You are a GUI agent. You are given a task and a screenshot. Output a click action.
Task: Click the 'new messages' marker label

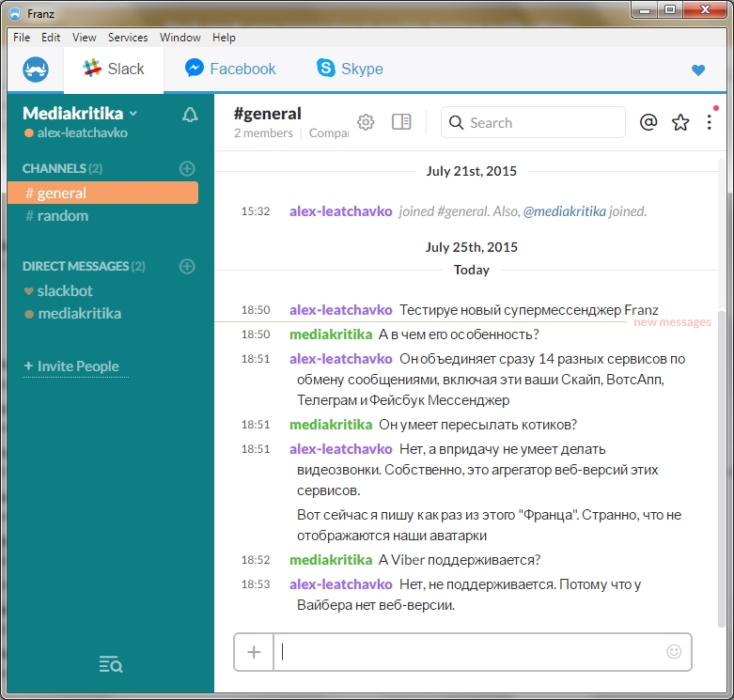point(672,322)
